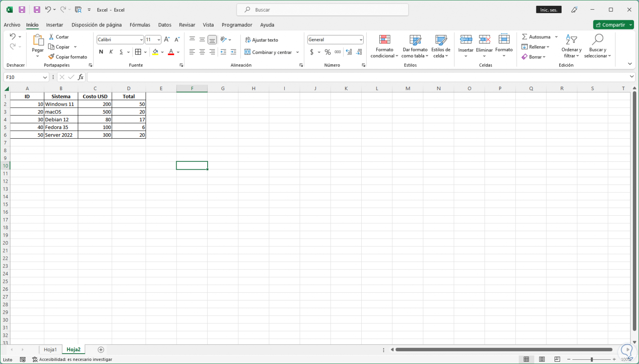Image resolution: width=639 pixels, height=364 pixels.
Task: Increase font size with the larger A
Action: click(167, 39)
